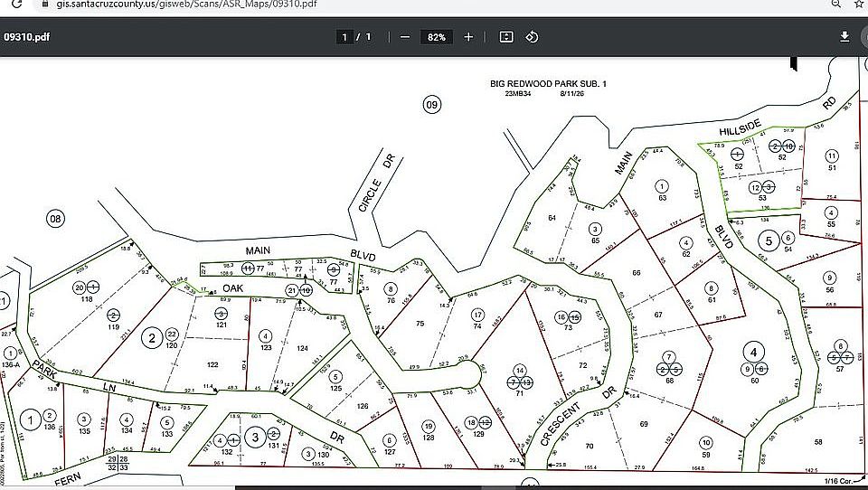Zoom out with the minus button
Viewport: 868px width, 490px height.
[405, 37]
